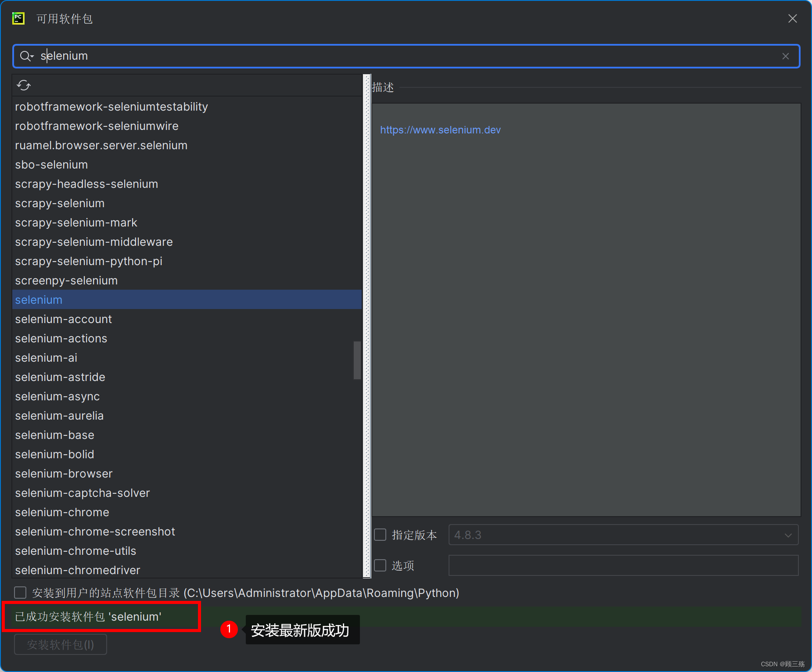Click the PyCharm logo icon
Screen dimensions: 812x672
(x=18, y=18)
